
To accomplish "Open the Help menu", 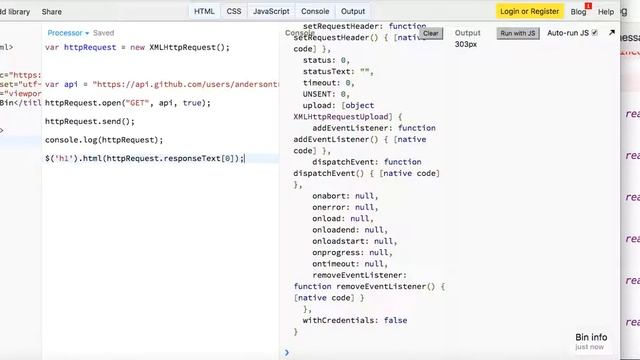I will coord(606,12).
